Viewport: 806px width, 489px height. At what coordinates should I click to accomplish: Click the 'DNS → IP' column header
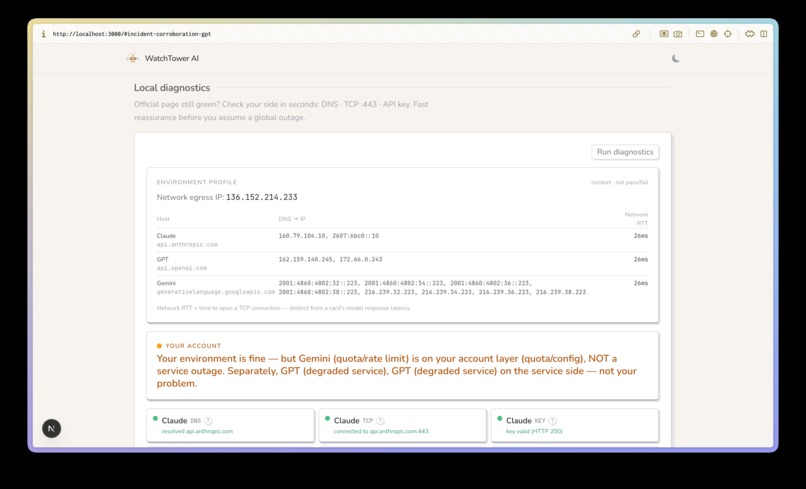(x=292, y=219)
